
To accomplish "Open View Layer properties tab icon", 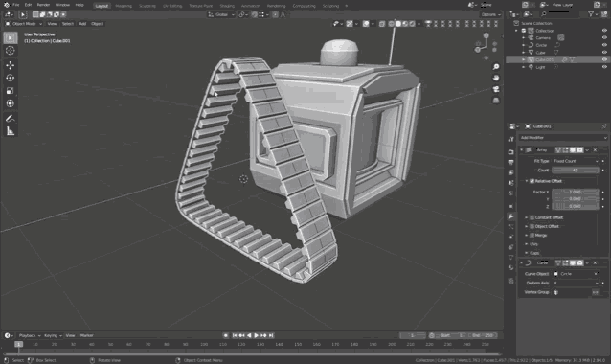I will click(510, 172).
